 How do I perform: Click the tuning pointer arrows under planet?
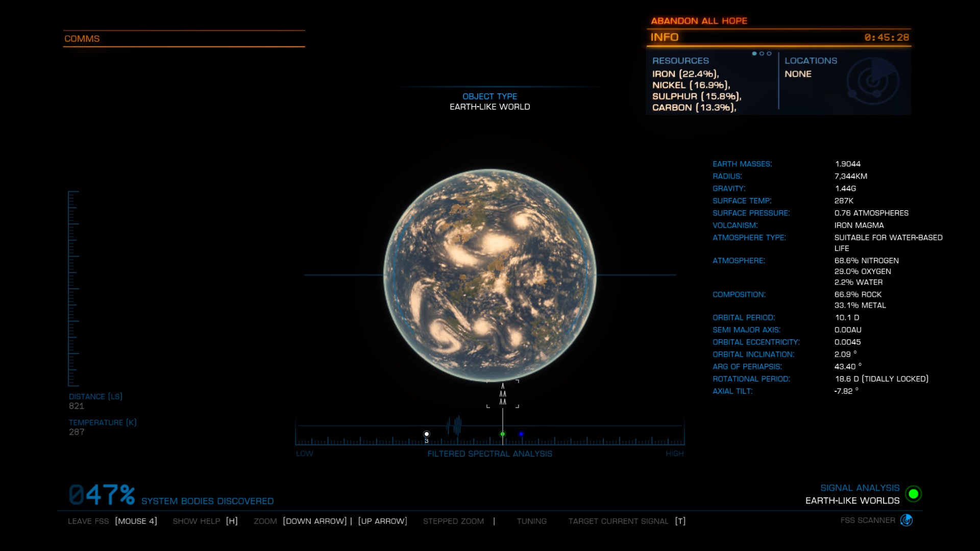pos(503,394)
